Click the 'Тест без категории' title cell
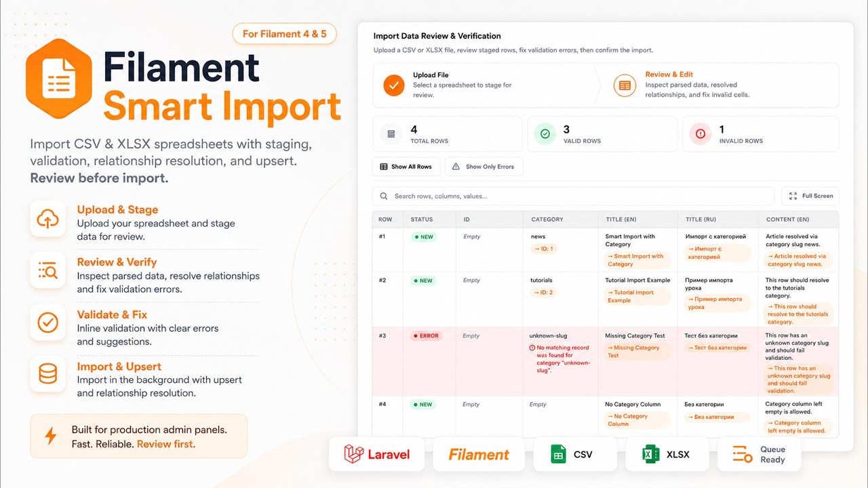This screenshot has height=488, width=868. point(711,335)
